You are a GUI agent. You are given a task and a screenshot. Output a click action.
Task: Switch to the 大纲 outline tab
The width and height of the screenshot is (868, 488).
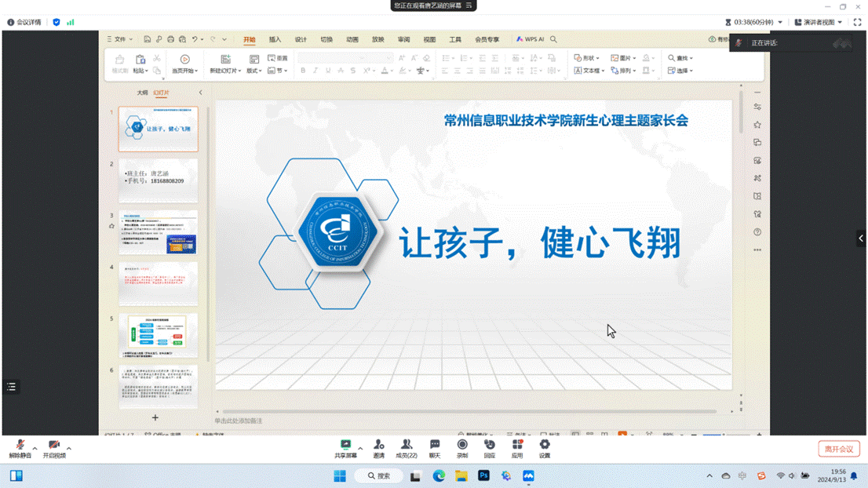click(x=142, y=93)
